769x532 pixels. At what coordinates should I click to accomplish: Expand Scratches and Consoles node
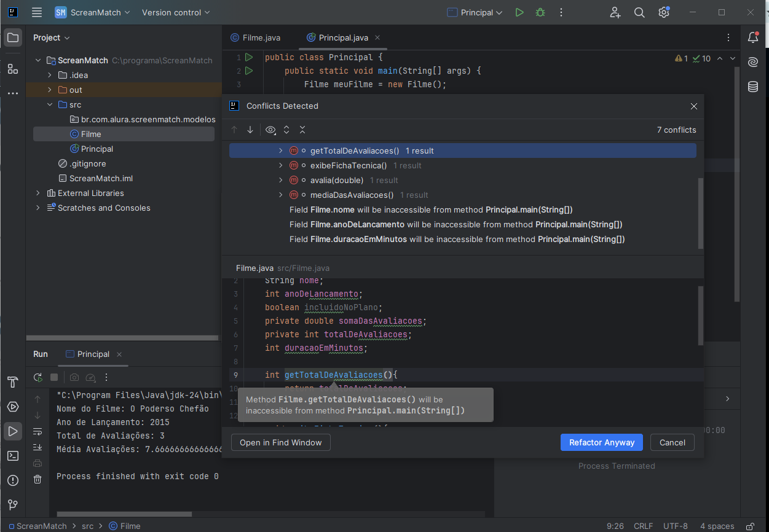click(37, 208)
